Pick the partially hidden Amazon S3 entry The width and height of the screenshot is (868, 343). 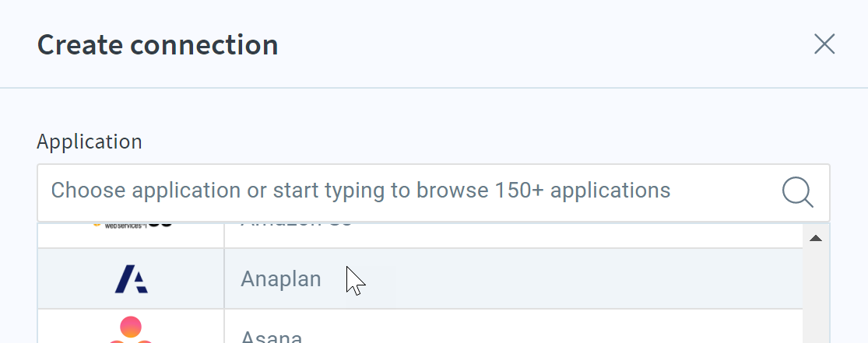(x=296, y=224)
